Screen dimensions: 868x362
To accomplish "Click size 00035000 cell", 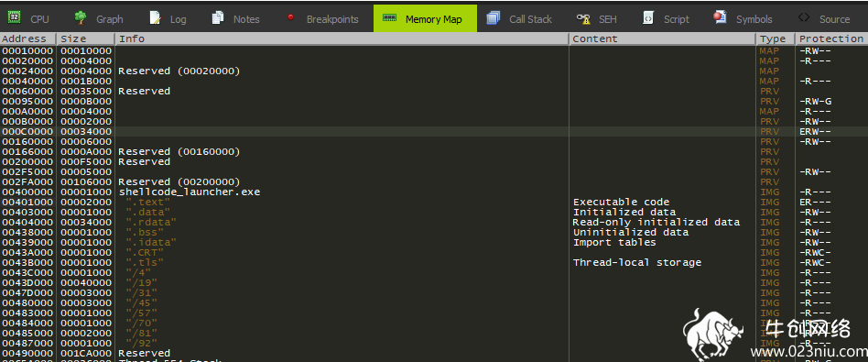I will coord(86,91).
